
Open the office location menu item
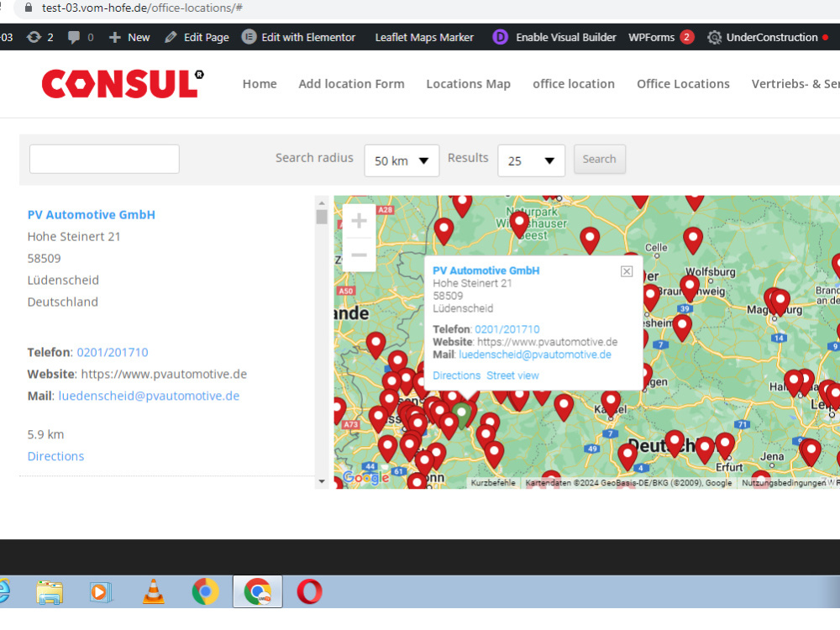tap(573, 83)
